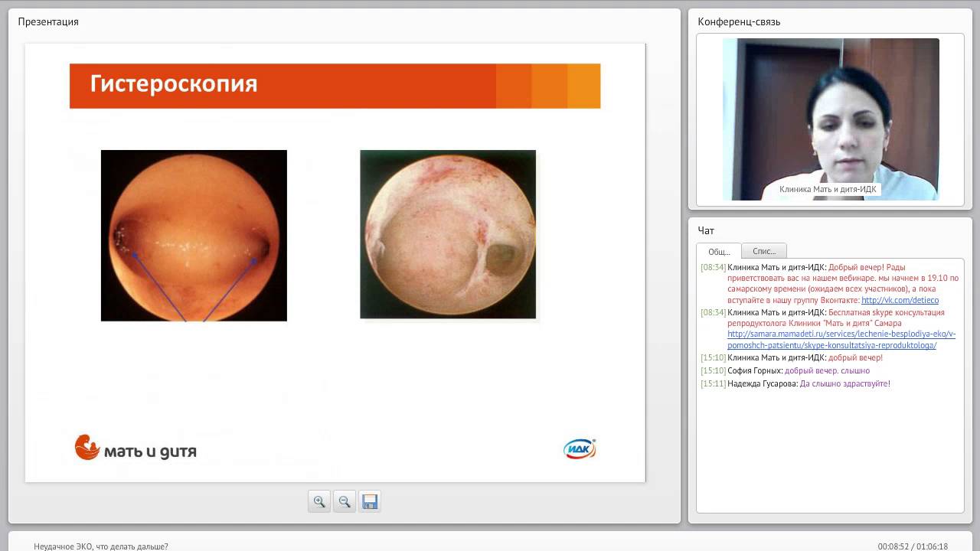Click the webcam video of the presenter
This screenshot has height=551, width=980.
pyautogui.click(x=831, y=119)
